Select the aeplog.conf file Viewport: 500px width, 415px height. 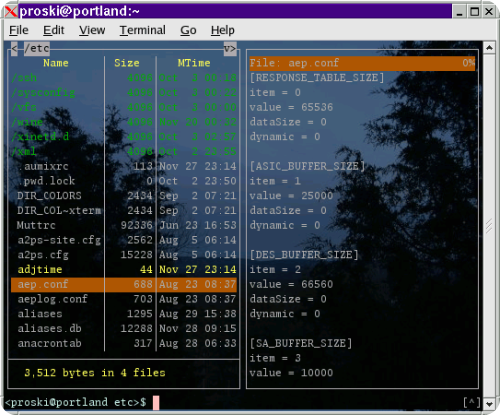(x=124, y=299)
